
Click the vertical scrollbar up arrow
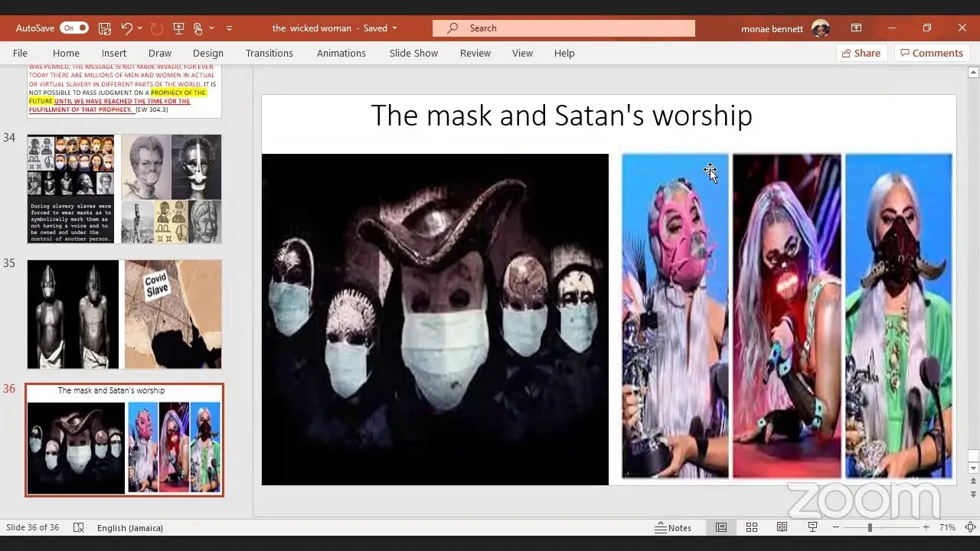click(x=973, y=73)
